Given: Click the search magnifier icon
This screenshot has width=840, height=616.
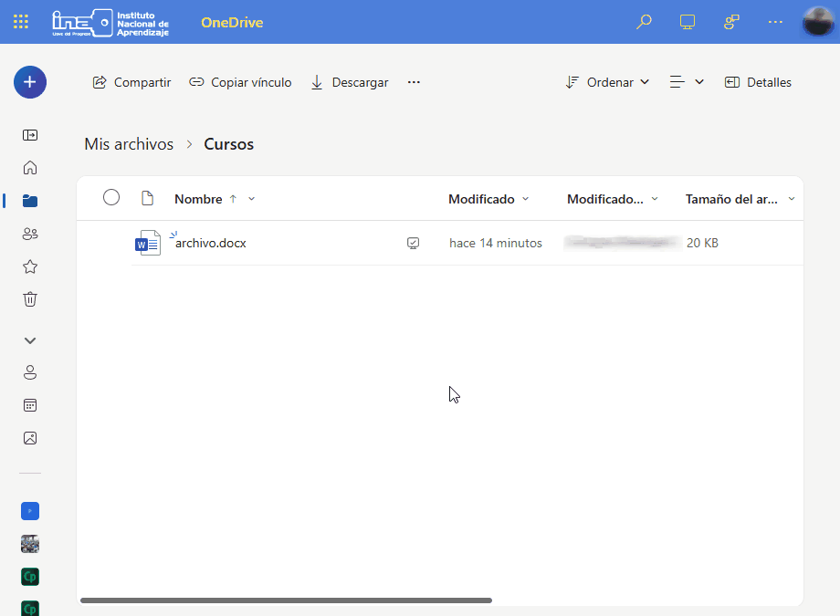Looking at the screenshot, I should [x=644, y=22].
